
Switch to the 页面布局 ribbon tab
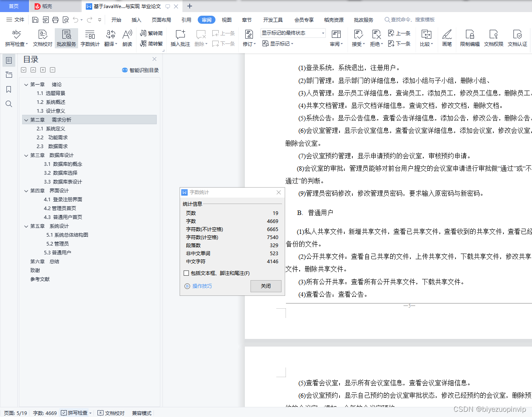click(161, 20)
